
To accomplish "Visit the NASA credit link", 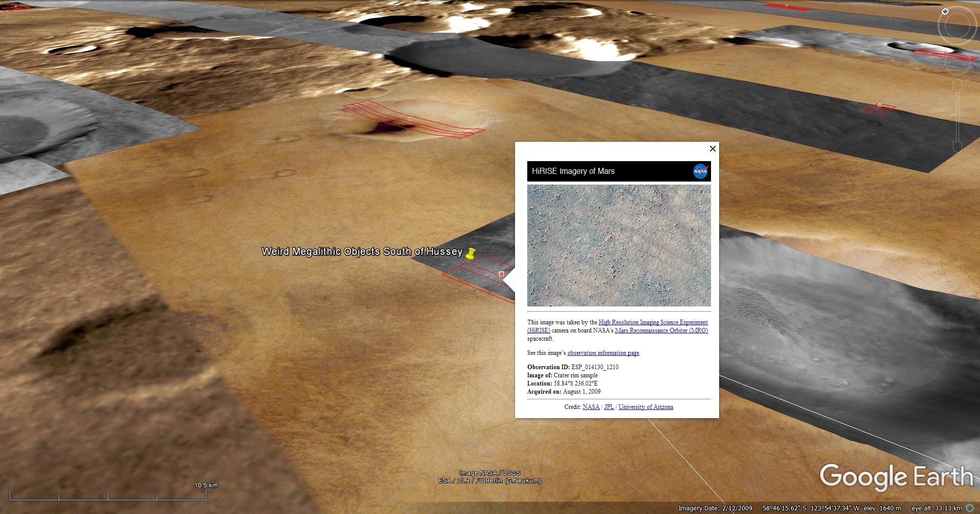I will (591, 407).
